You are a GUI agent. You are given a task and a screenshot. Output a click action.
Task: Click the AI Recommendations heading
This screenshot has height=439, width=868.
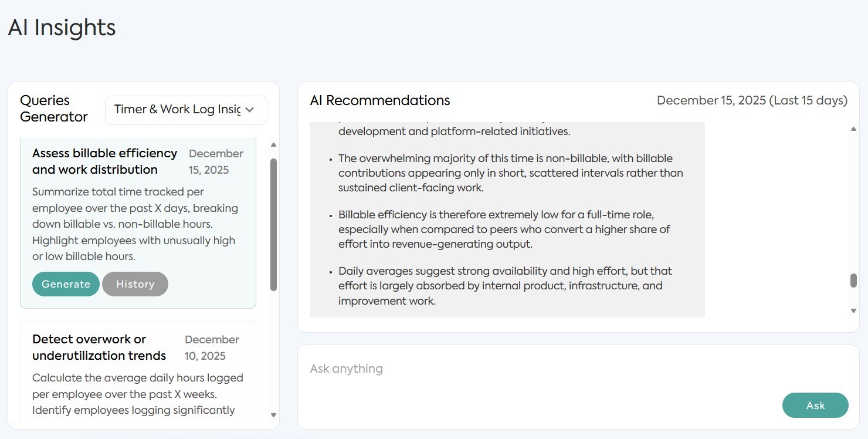(x=380, y=100)
